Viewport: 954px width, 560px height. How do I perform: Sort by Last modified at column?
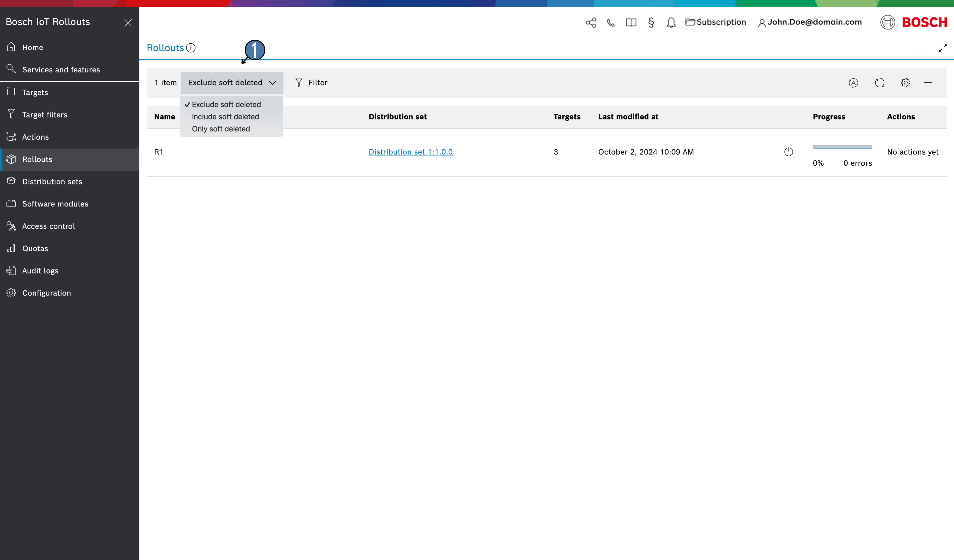pyautogui.click(x=628, y=117)
